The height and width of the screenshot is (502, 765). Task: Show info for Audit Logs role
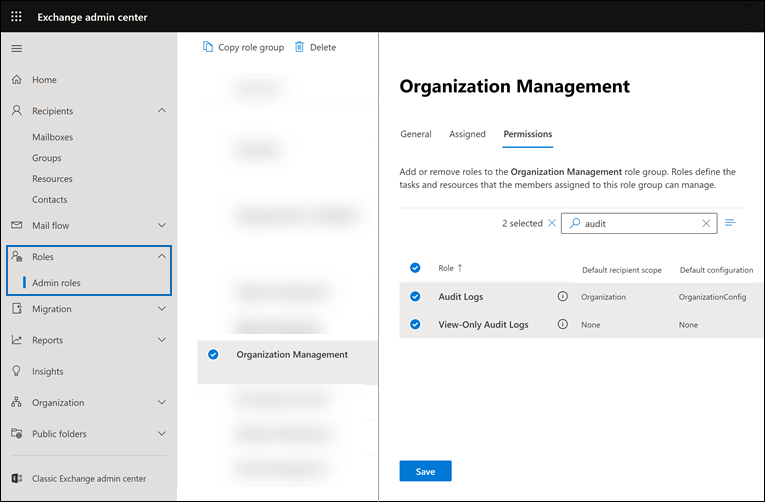[x=563, y=296]
